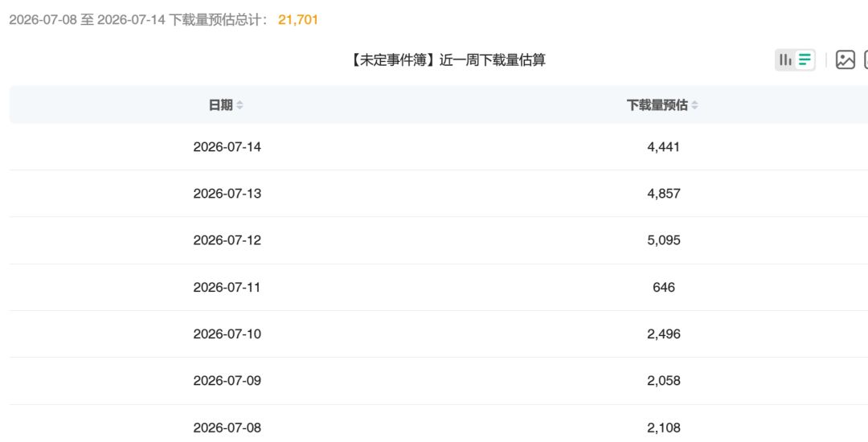
Task: Click download value 2,058
Action: pos(663,381)
